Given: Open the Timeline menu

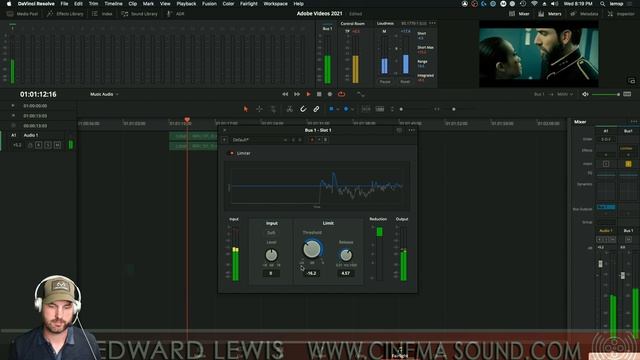Looking at the screenshot, I should 113,4.
